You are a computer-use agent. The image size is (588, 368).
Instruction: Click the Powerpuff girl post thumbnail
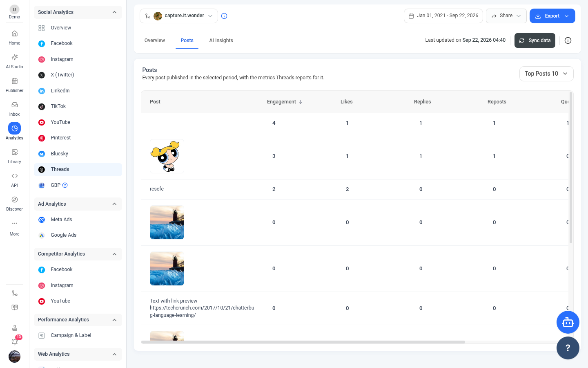167,156
